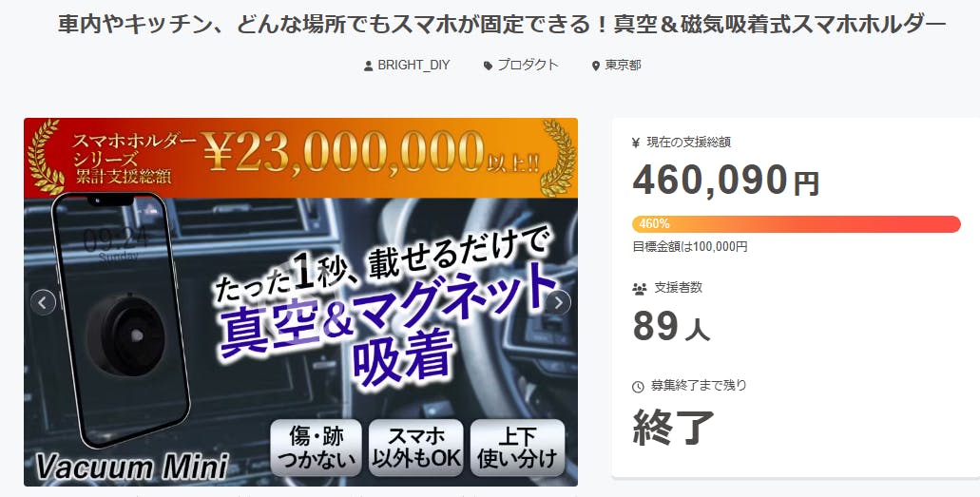Click the tag icon beside プロダクト
The width and height of the screenshot is (980, 497).
tap(489, 66)
